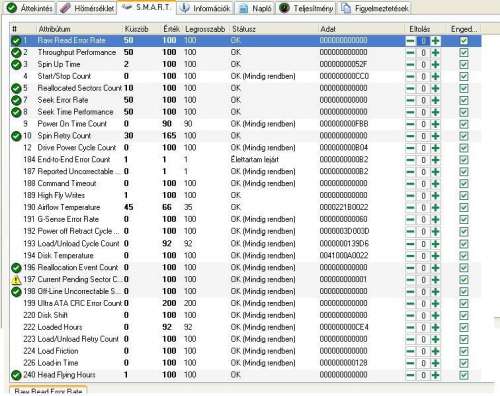Toggle enable checkbox for Airflow Temperature
Image resolution: width=500 pixels, height=396 pixels.
tap(464, 207)
